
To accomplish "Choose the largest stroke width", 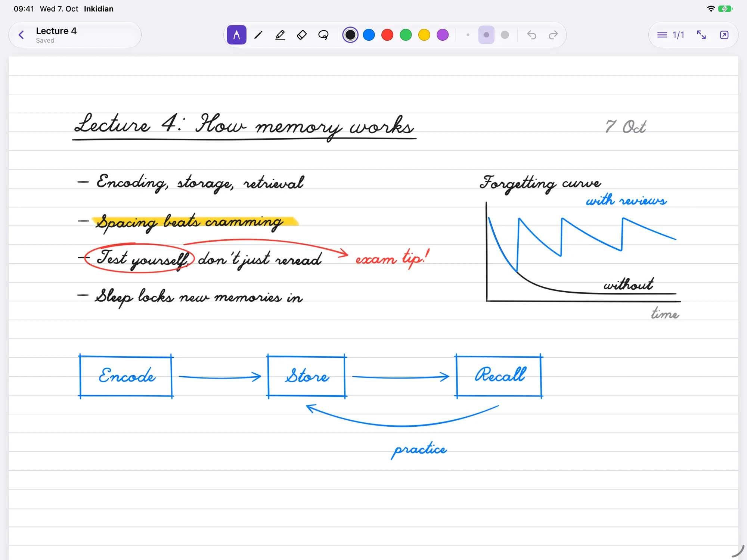I will (505, 35).
